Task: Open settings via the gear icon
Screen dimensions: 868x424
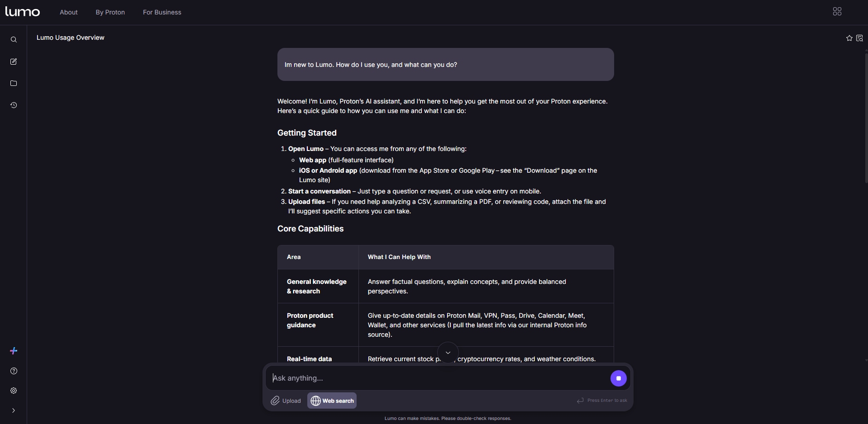Action: 14,391
